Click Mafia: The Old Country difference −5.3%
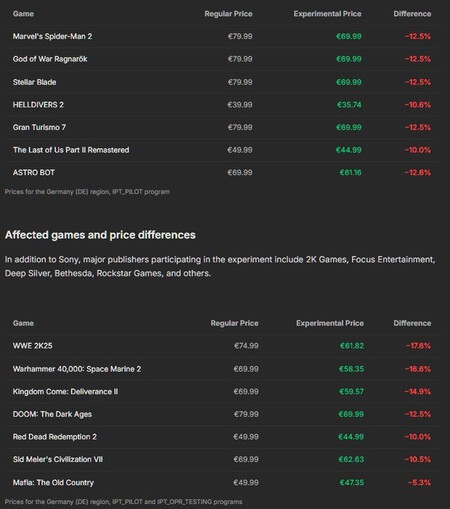The height and width of the screenshot is (509, 450). coord(419,482)
